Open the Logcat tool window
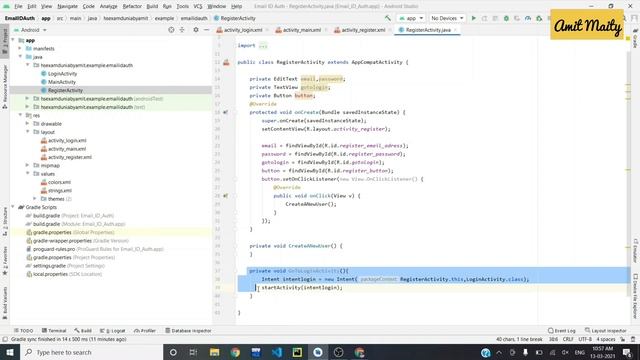This screenshot has width=640, height=360. click(x=113, y=331)
